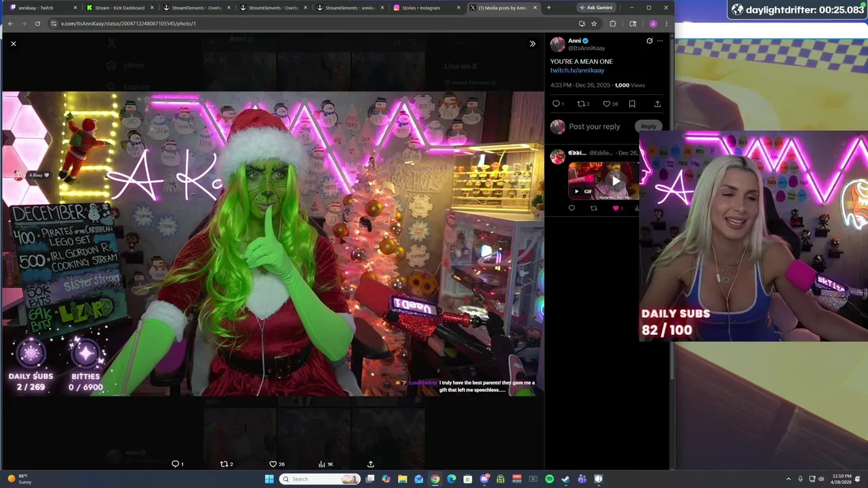
Task: Share the post from the right panel
Action: [657, 104]
